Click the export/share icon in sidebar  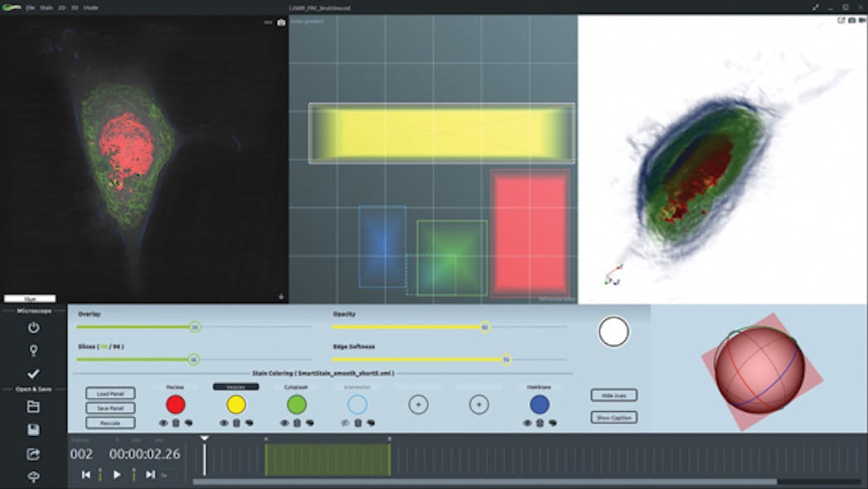[x=35, y=454]
